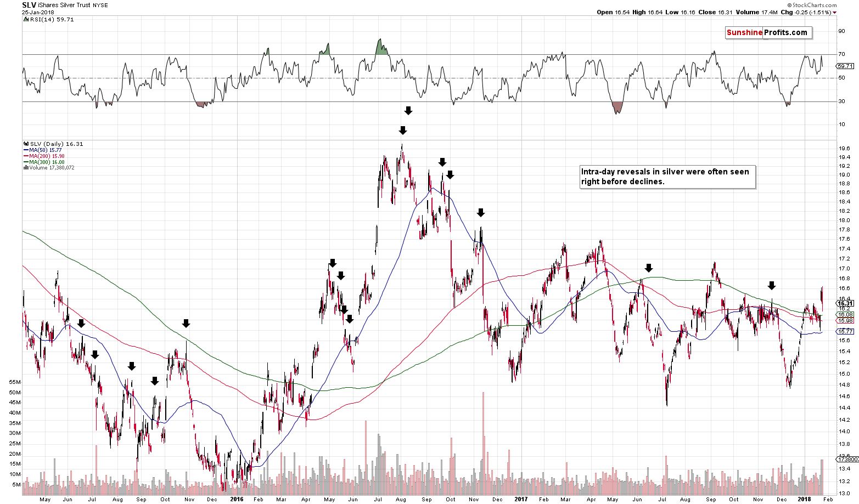Image resolution: width=859 pixels, height=504 pixels.
Task: Click the 'SLV (Daily) 16.31' legend entry
Action: tap(55, 144)
